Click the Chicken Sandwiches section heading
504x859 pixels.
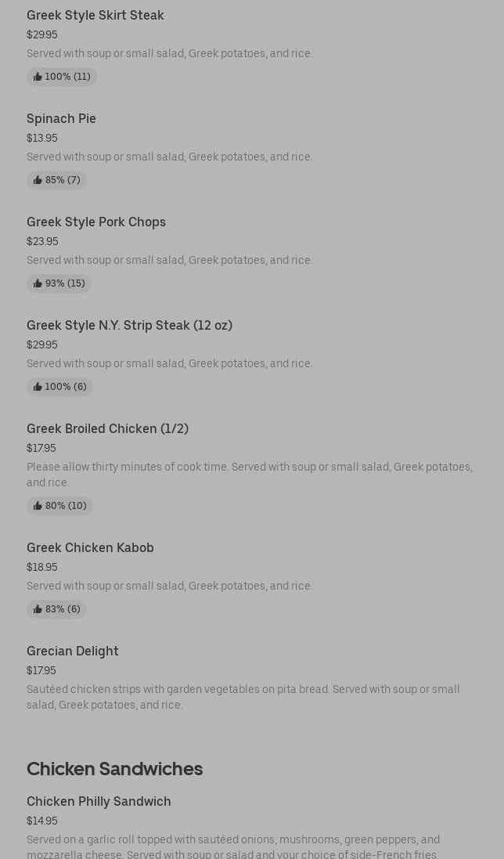tap(114, 769)
